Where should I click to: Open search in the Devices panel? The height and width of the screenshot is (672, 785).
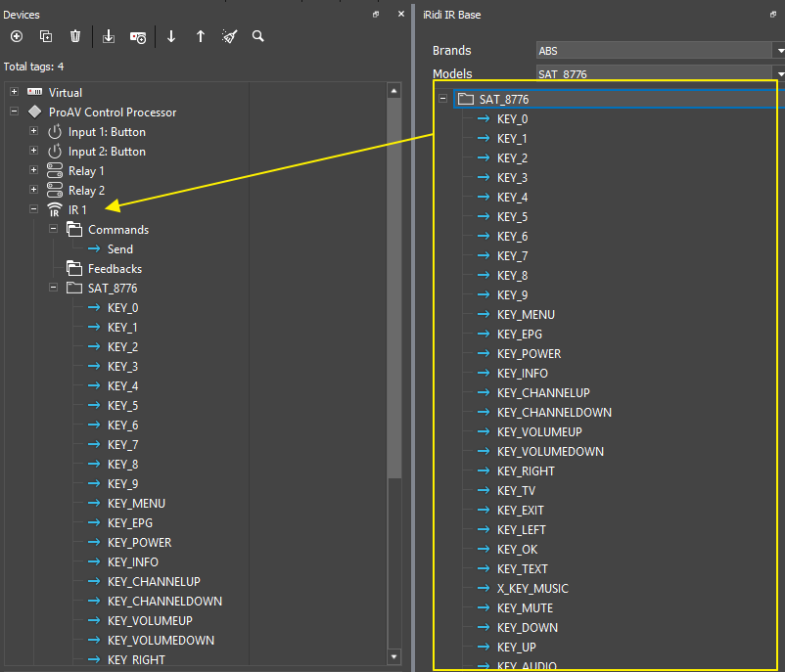click(x=257, y=36)
